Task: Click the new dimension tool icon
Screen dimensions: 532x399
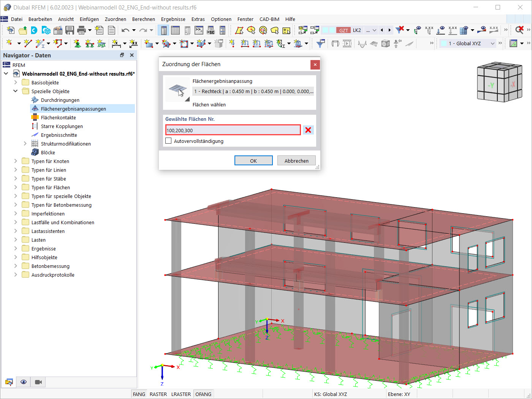Action: click(x=116, y=43)
